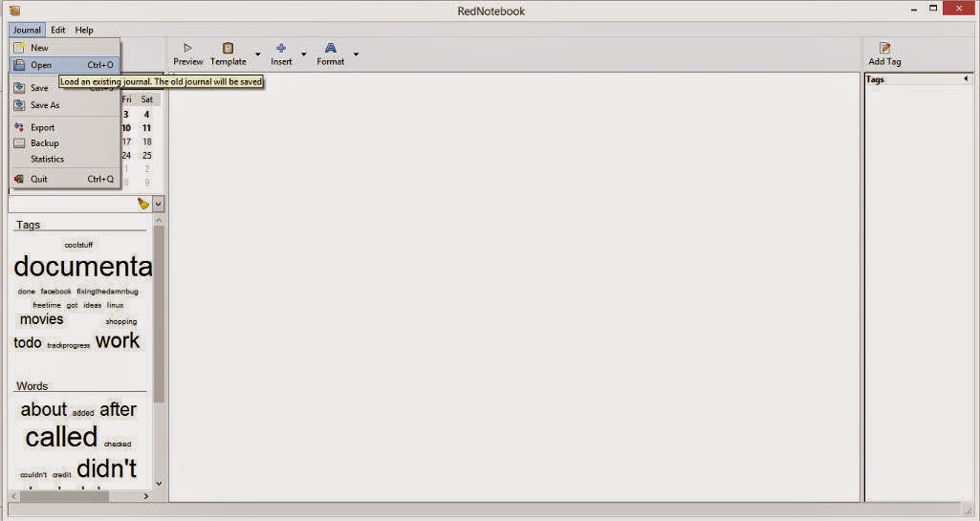This screenshot has width=980, height=521.
Task: Click the 'fixingthedamnbug' tag
Action: (x=107, y=292)
